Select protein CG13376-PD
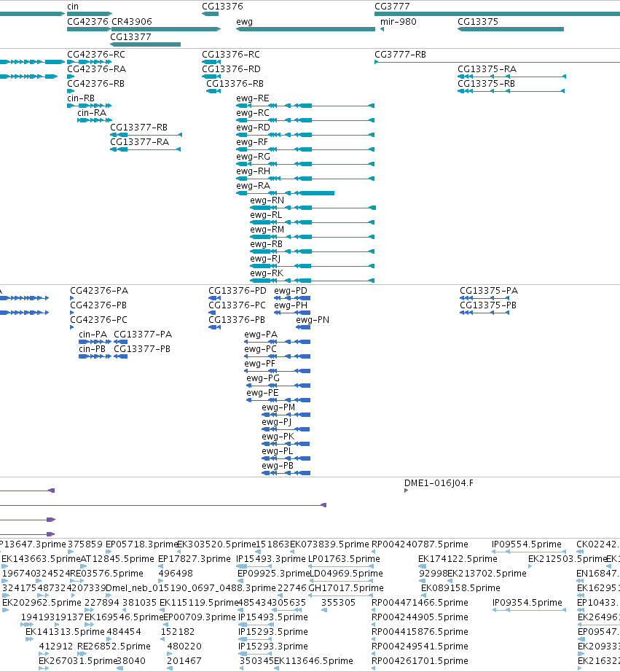Image resolution: width=620 pixels, height=672 pixels. tap(238, 291)
